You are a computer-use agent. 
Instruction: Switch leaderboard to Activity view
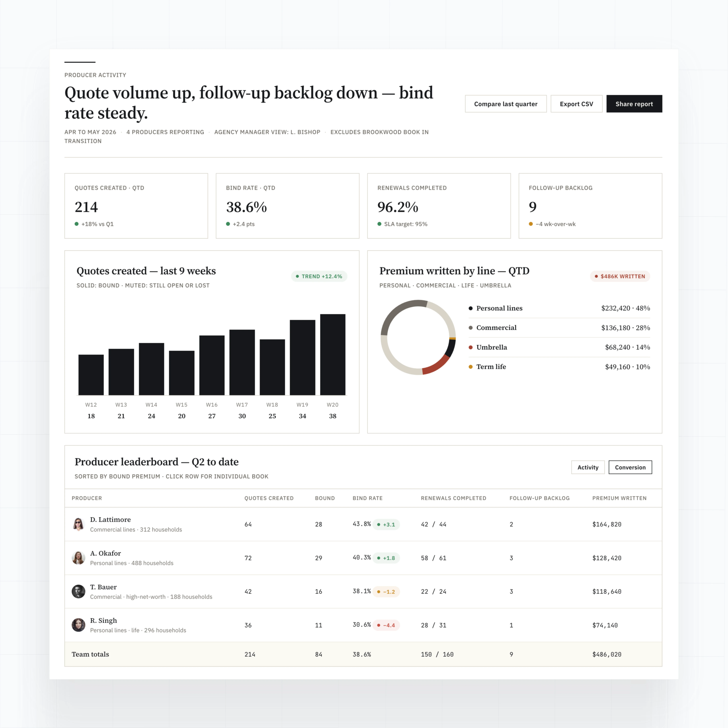[x=588, y=467]
